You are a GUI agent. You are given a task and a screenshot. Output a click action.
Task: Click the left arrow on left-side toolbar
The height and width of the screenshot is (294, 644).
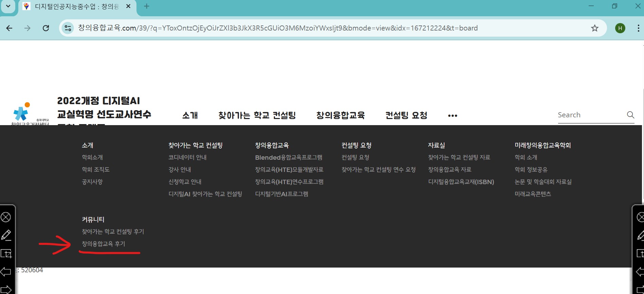pos(5,272)
